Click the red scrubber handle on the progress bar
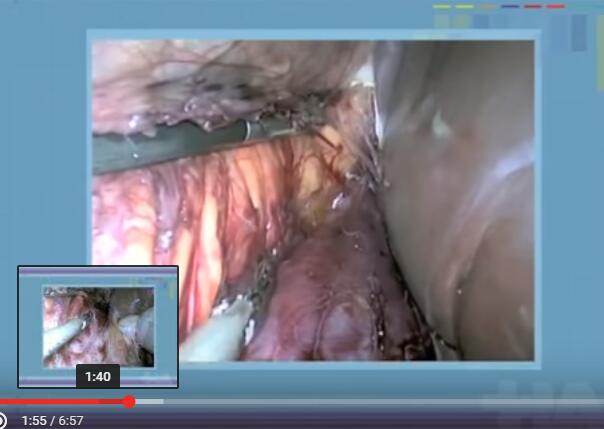The height and width of the screenshot is (429, 604). click(x=129, y=402)
